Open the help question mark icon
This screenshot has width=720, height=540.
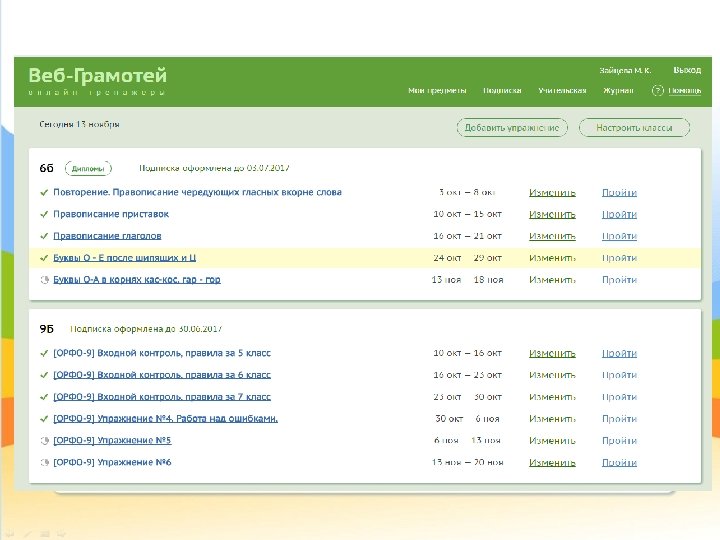click(x=658, y=90)
